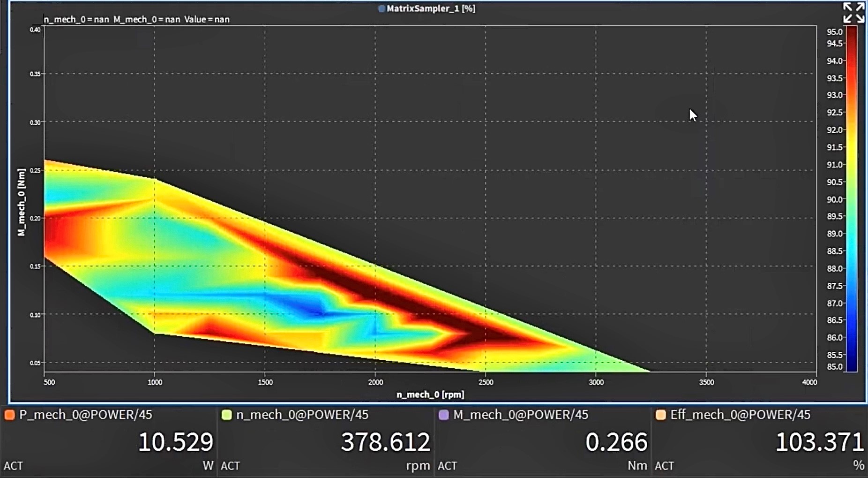Click the % unit in efficiency panel
Screen dimensions: 868x478
pyautogui.click(x=859, y=465)
